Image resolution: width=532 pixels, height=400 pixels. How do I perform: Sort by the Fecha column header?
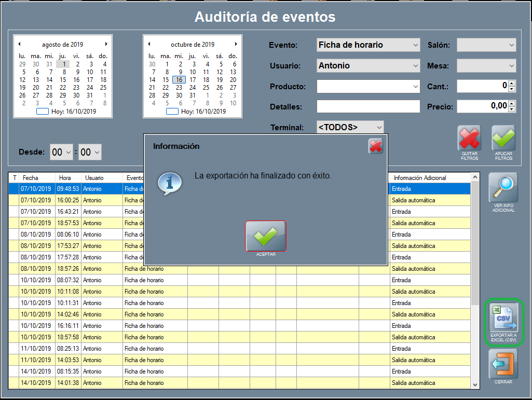[36, 178]
